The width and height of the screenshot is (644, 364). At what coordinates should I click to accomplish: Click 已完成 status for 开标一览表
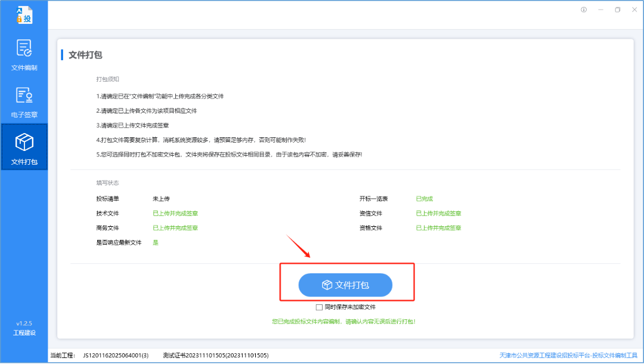(x=425, y=199)
